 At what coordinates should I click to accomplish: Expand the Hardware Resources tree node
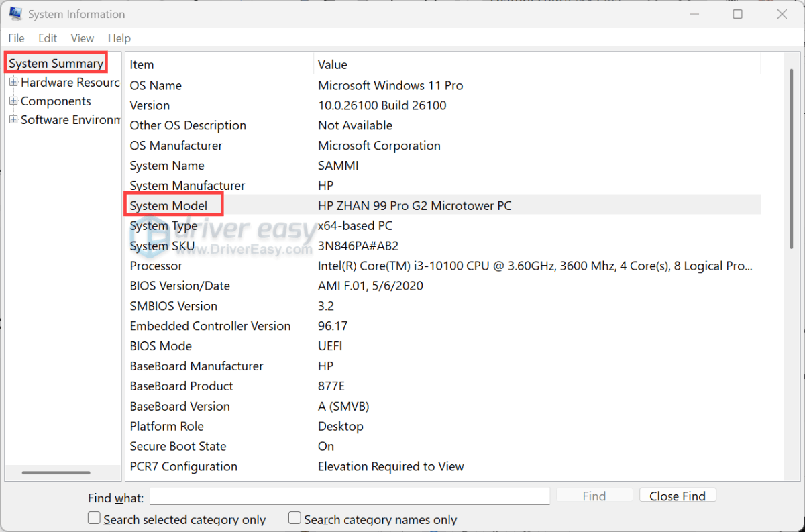pos(13,82)
